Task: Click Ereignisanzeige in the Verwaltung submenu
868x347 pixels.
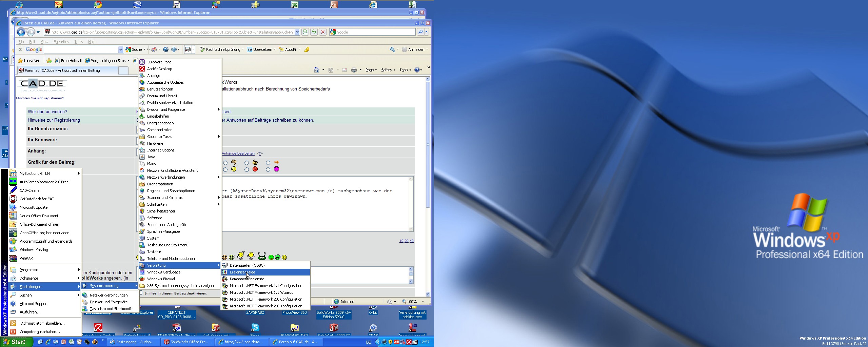Action: coord(265,272)
